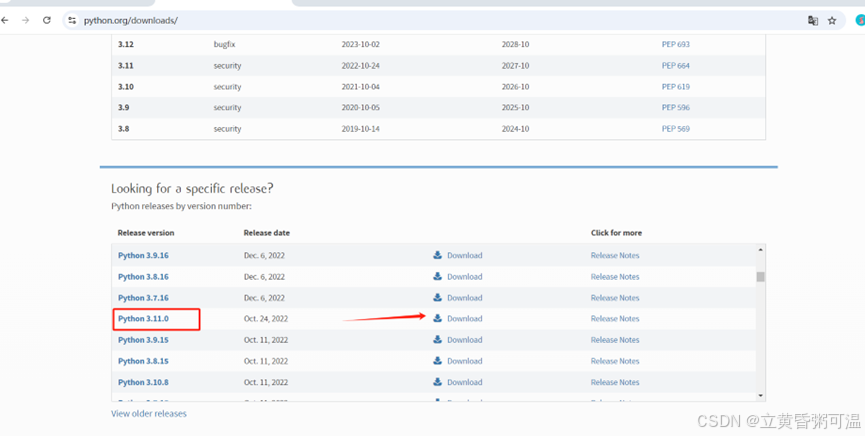Click Download text for Python 3.10.8
This screenshot has height=436, width=865.
coord(464,382)
